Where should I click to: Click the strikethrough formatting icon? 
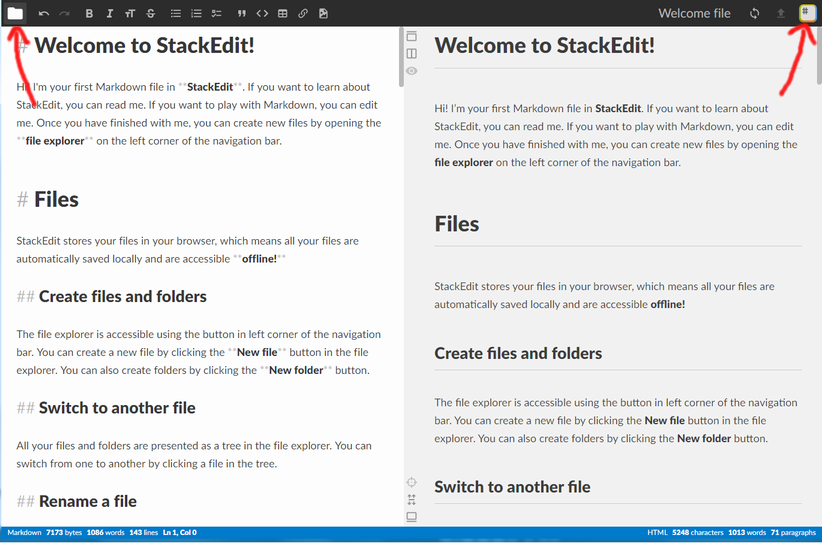(151, 14)
